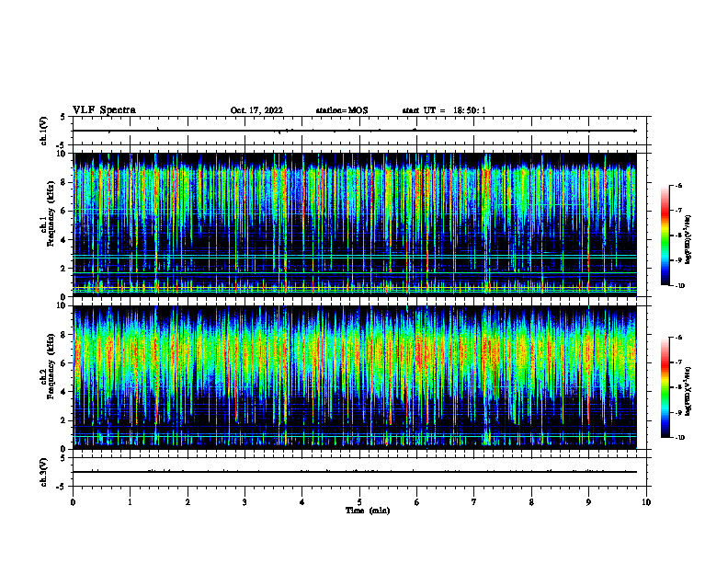
Task: Click time axis tick label "5"
Action: [x=359, y=502]
